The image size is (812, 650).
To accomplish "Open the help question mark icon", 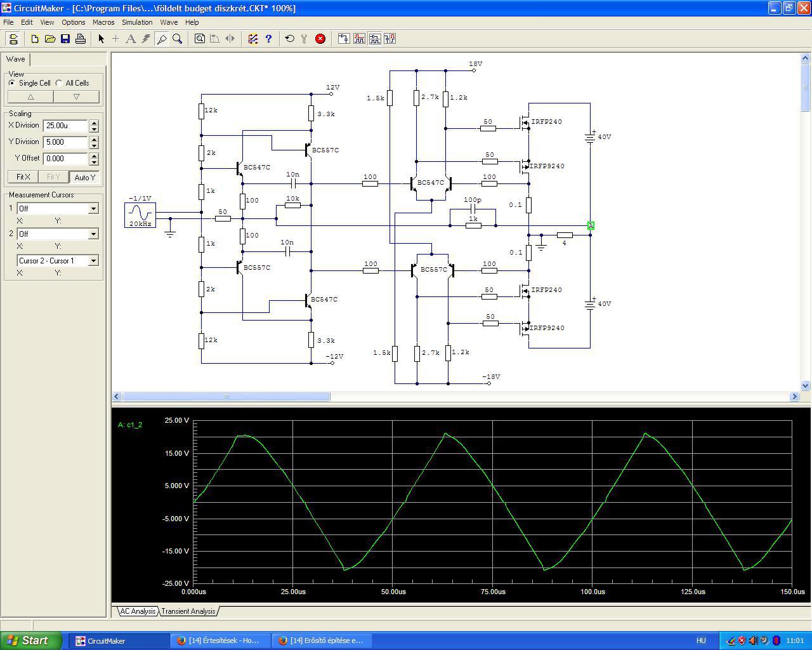I will [268, 39].
